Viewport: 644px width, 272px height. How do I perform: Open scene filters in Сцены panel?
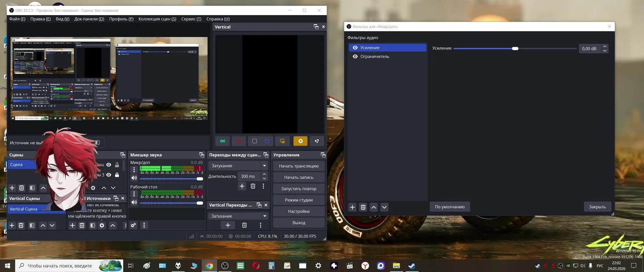(x=32, y=188)
